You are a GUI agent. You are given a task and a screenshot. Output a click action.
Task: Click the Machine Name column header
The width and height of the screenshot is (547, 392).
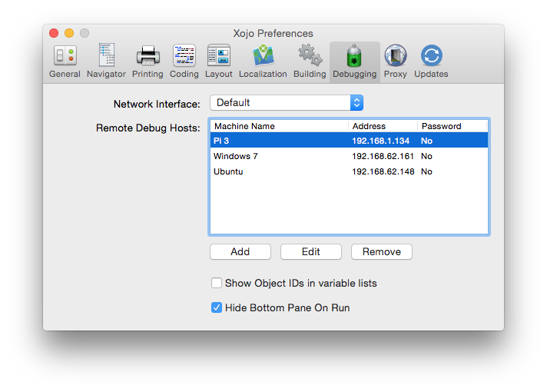(x=279, y=126)
